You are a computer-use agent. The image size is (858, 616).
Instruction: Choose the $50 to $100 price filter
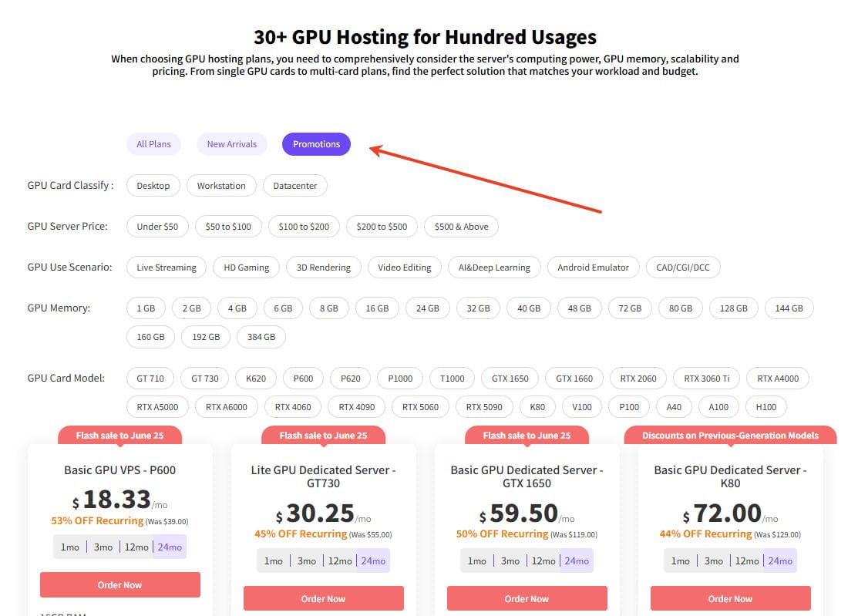tap(228, 227)
